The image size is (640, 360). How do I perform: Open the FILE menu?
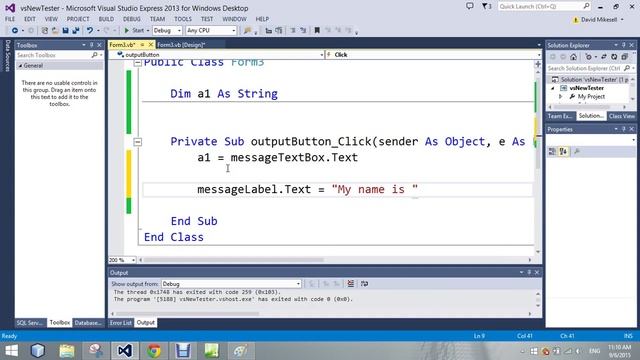(10, 19)
